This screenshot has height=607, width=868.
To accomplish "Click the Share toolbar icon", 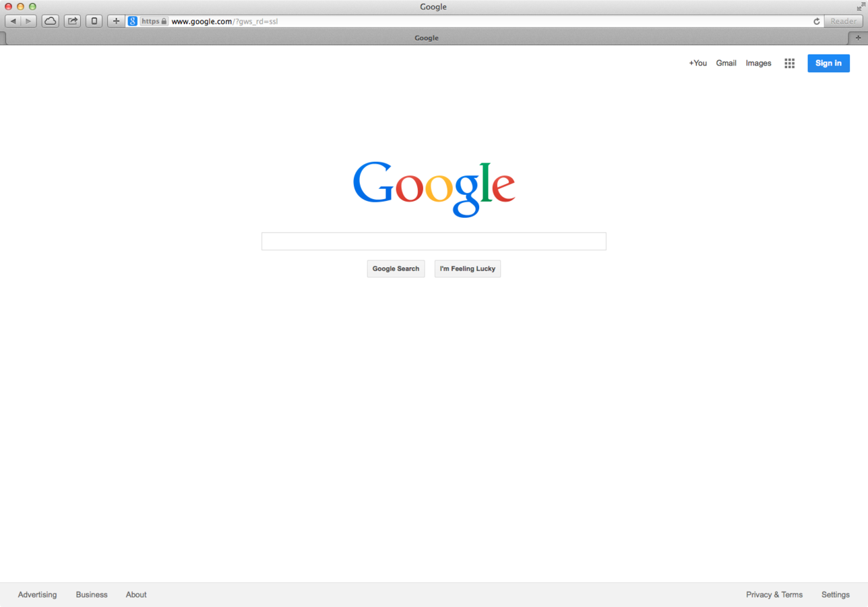I will coord(72,21).
